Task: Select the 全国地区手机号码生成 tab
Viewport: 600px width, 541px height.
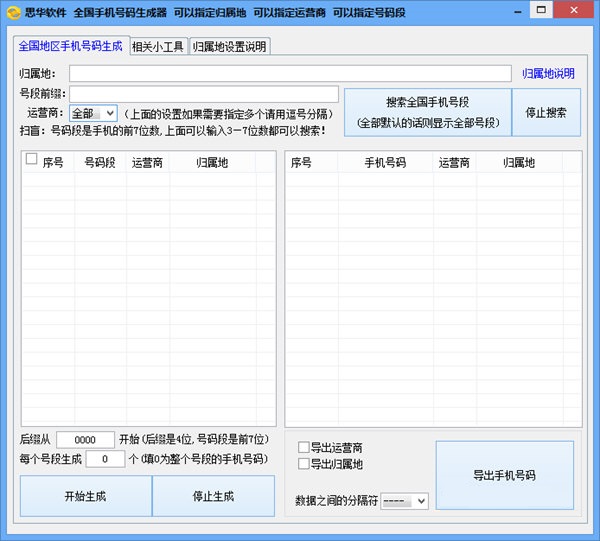Action: click(71, 45)
